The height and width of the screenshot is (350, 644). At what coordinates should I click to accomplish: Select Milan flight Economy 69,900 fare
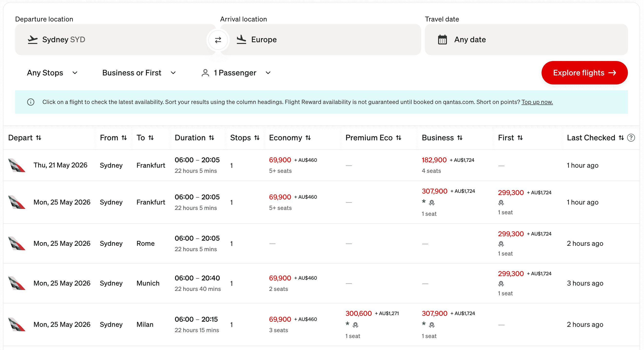280,319
